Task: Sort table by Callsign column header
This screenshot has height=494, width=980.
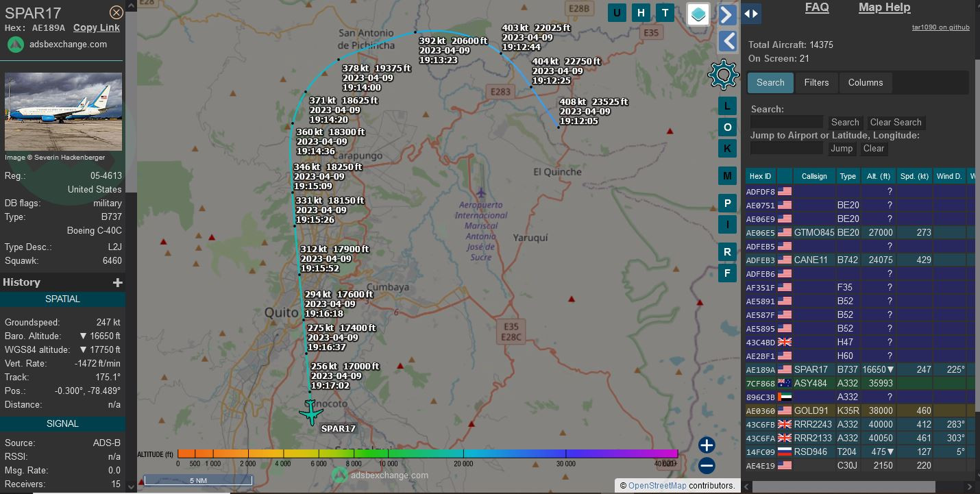Action: 814,176
